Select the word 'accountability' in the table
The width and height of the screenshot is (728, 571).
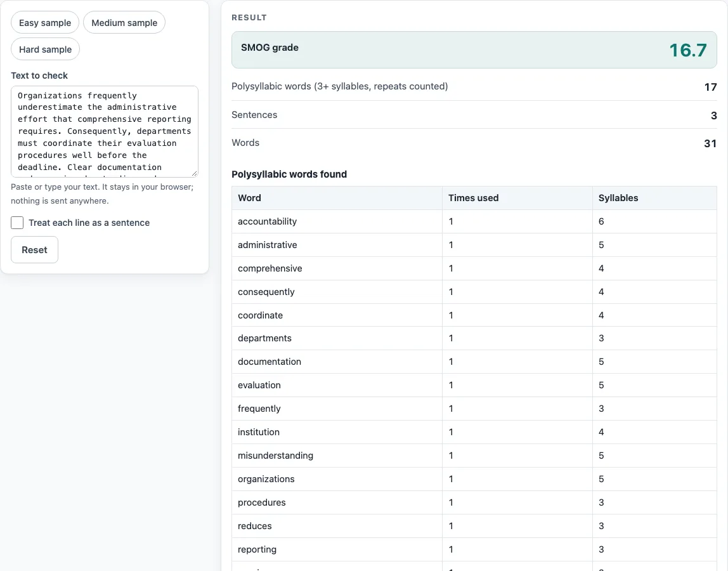tap(268, 221)
